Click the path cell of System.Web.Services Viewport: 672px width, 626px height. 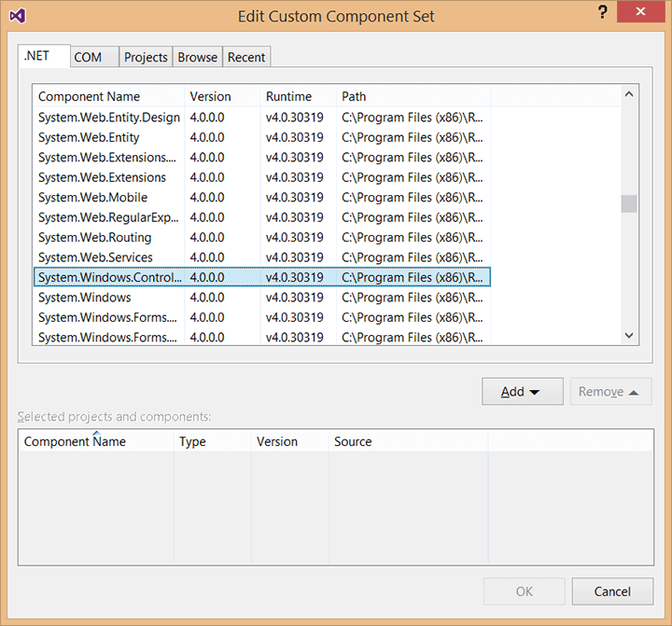(x=413, y=257)
